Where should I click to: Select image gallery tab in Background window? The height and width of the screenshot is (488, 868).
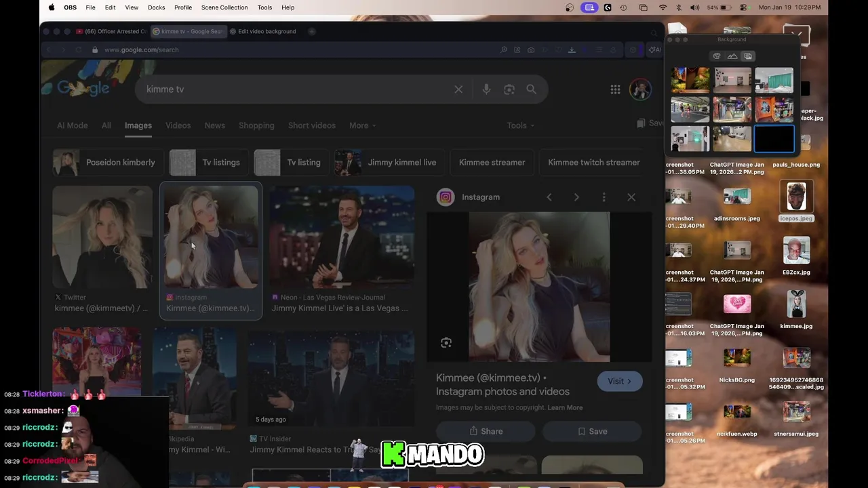[x=748, y=56]
